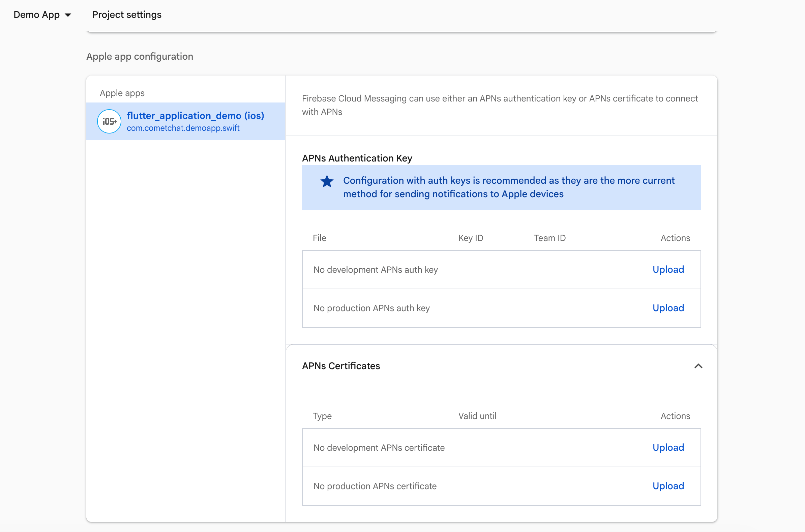Click the Apple app configuration heading

coord(140,56)
